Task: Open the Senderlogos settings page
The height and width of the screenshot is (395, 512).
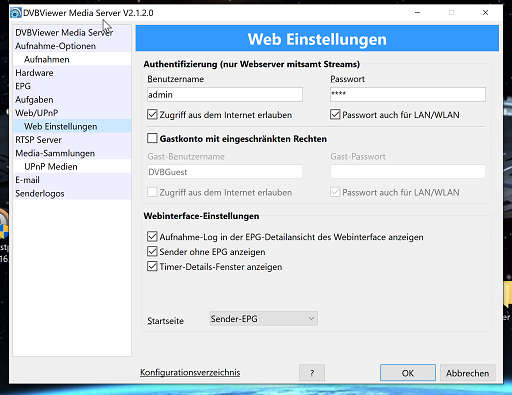Action: [72, 193]
